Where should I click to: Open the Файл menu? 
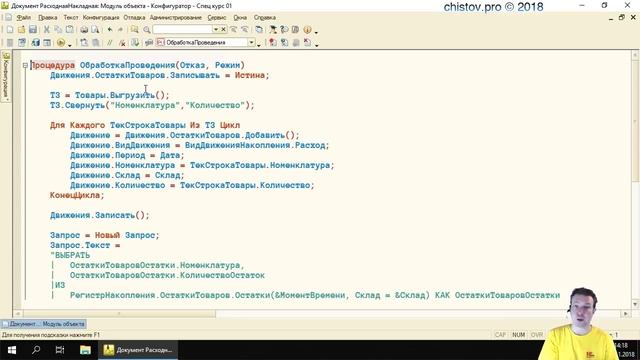pyautogui.click(x=24, y=18)
